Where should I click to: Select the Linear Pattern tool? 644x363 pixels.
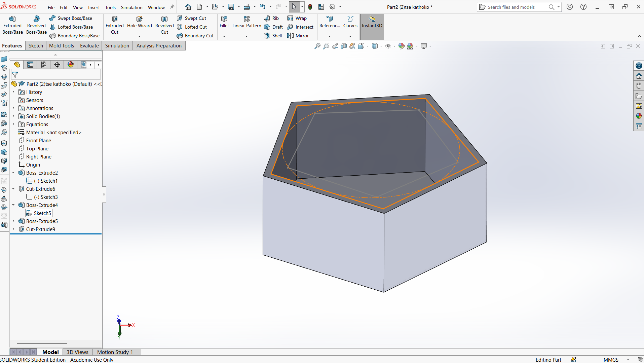pyautogui.click(x=247, y=22)
